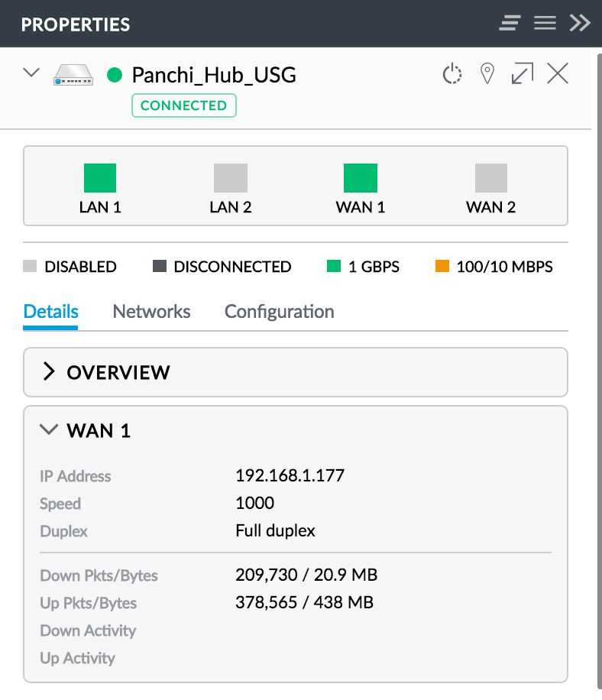This screenshot has width=602, height=700.
Task: Collapse the WAN 1 section
Action: 50,430
